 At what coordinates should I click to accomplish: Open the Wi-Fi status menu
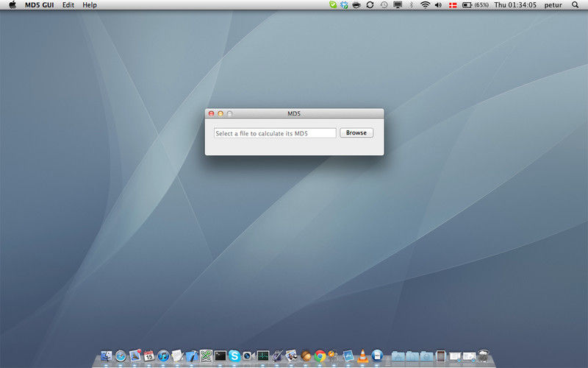point(425,5)
